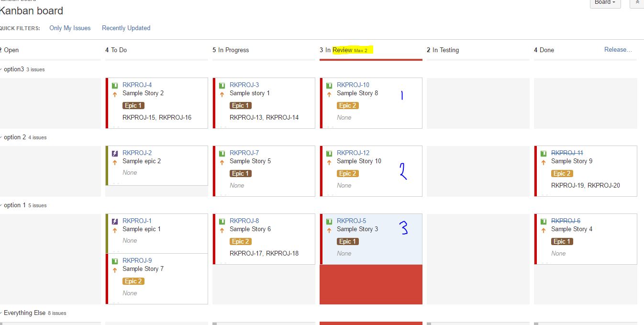This screenshot has height=325, width=644.
Task: Click the epic type icon on RKPROJ-2
Action: click(115, 154)
